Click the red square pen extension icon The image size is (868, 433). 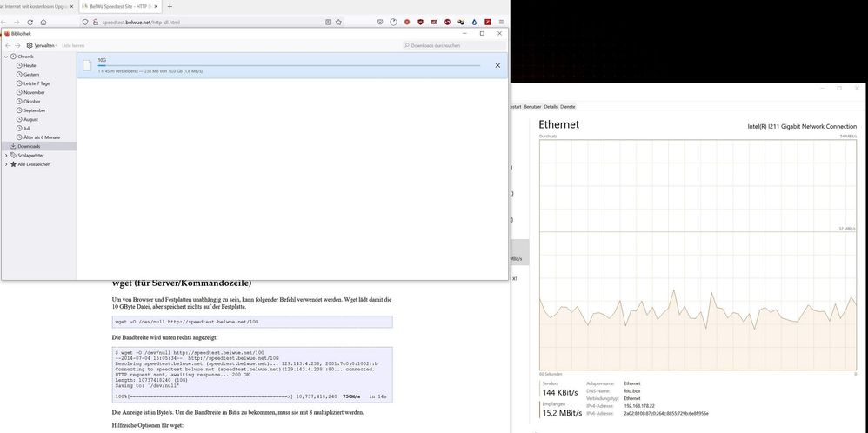(x=488, y=22)
